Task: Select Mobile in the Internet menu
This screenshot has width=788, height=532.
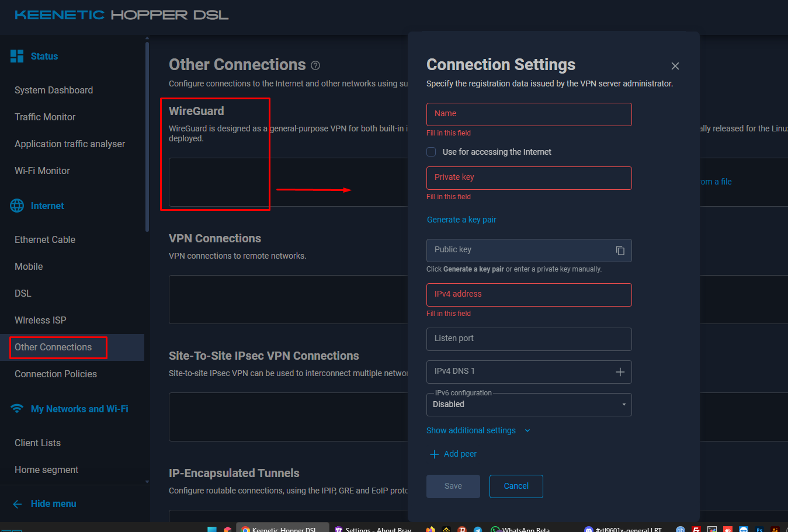Action: pyautogui.click(x=29, y=266)
